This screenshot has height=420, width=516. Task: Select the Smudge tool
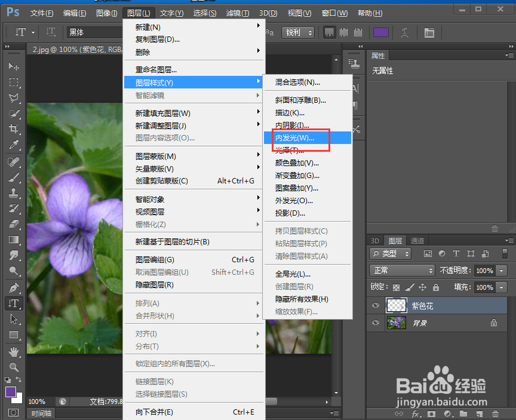14,255
